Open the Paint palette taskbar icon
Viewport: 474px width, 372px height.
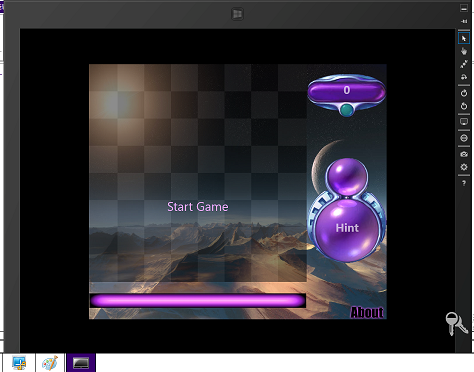[50, 363]
